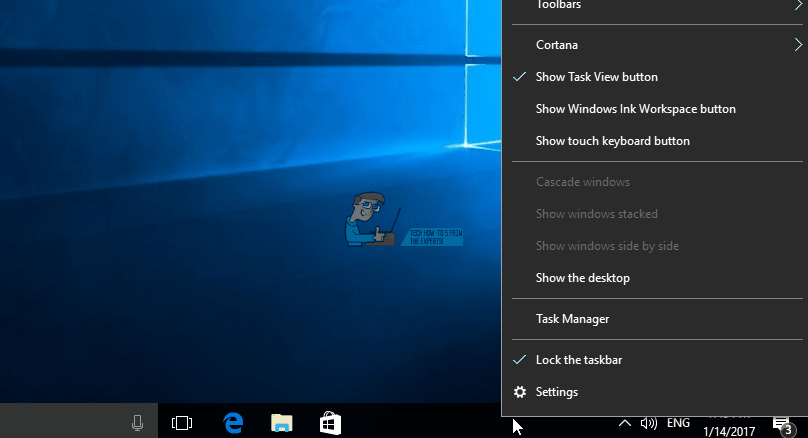808x438 pixels.
Task: Click the volume speaker icon
Action: pos(649,424)
